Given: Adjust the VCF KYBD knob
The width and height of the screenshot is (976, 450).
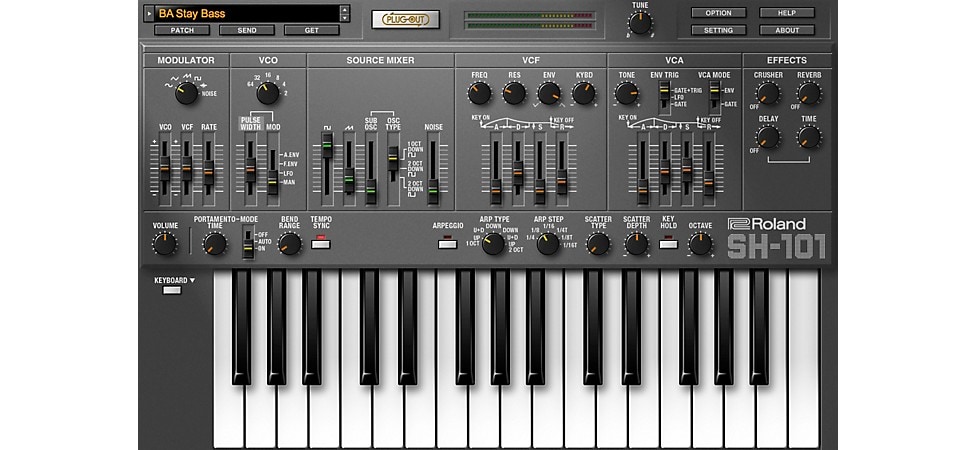Looking at the screenshot, I should pyautogui.click(x=584, y=93).
